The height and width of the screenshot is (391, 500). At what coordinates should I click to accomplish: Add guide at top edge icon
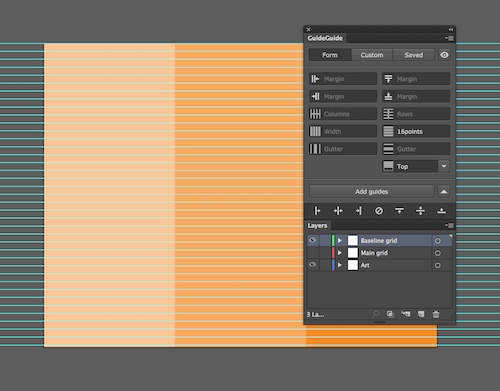click(399, 211)
